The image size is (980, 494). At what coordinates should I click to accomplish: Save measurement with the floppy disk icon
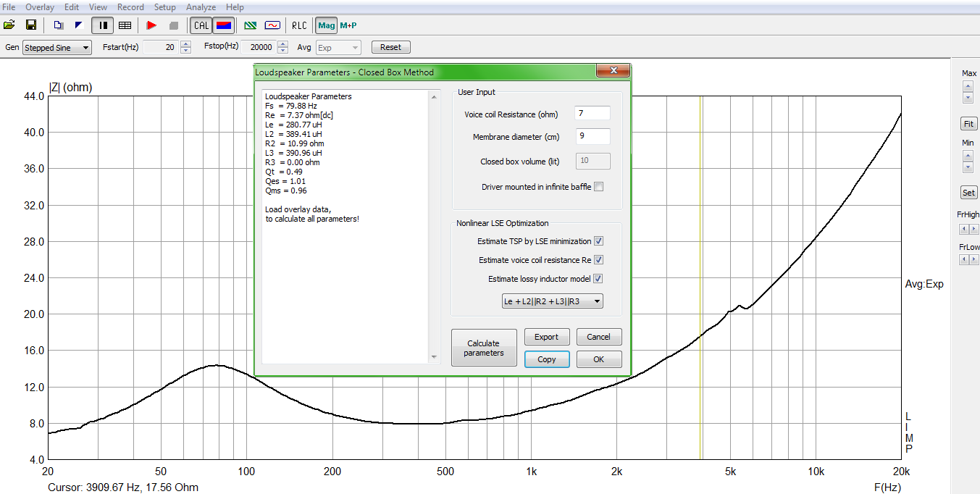point(31,25)
